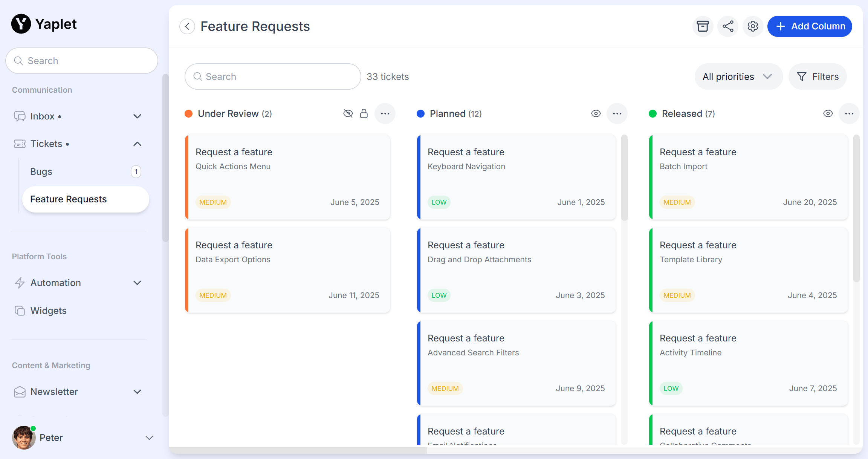Open Peter user account menu chevron

coord(149,438)
